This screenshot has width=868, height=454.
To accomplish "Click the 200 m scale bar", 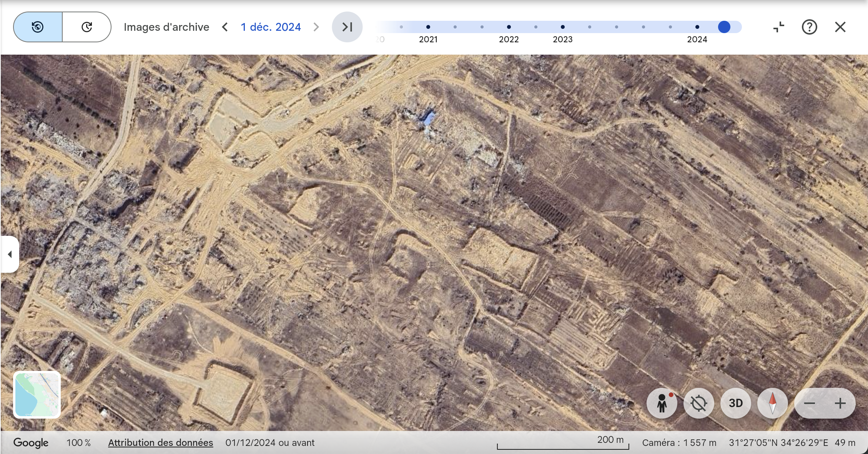I will coord(563,442).
